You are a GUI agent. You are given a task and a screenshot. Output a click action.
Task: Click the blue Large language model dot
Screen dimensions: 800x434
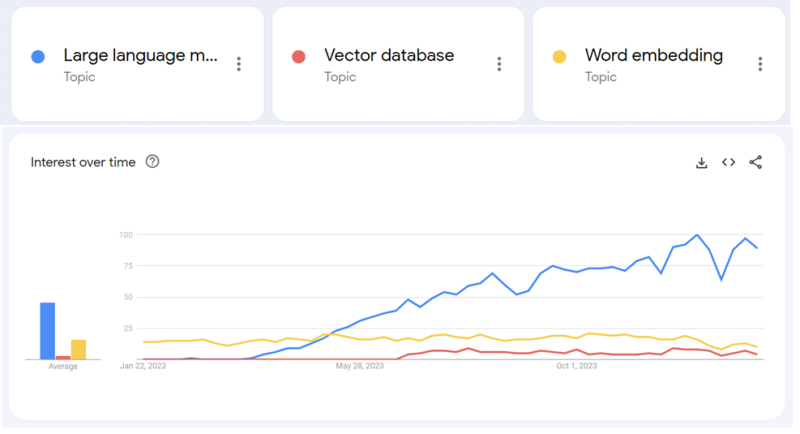pyautogui.click(x=38, y=57)
